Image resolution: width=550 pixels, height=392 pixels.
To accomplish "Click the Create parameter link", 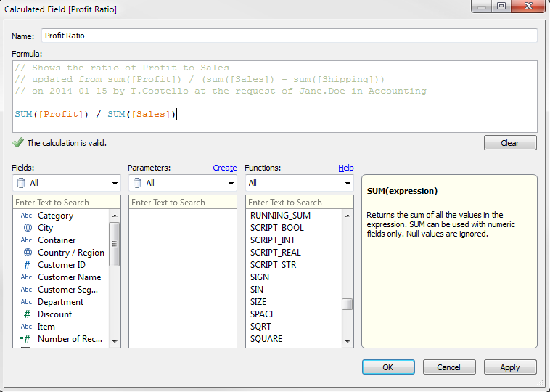I will (224, 168).
